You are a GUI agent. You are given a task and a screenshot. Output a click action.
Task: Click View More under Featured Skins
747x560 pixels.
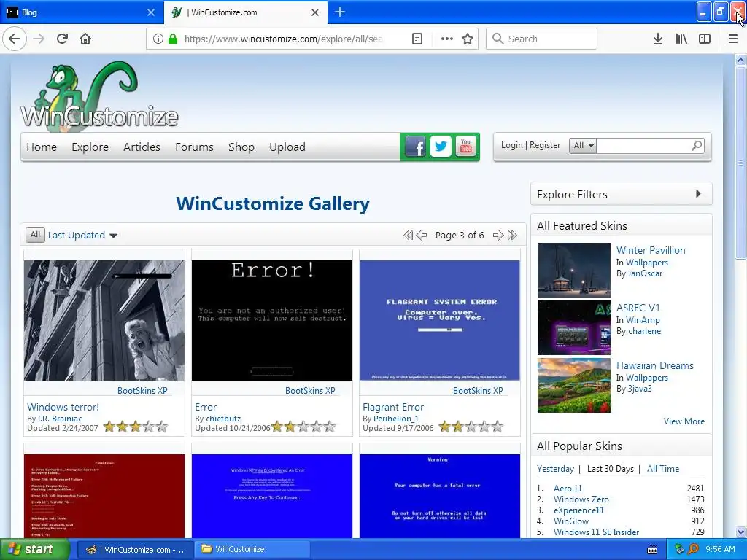coord(684,421)
